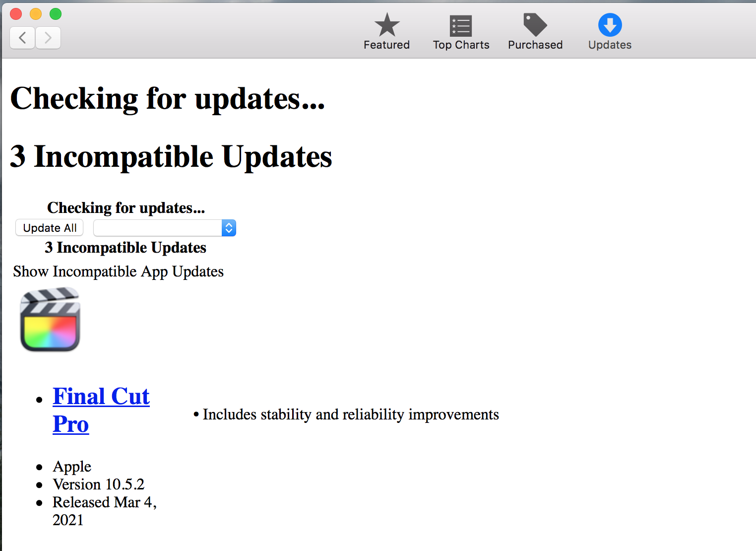756x551 pixels.
Task: Click the 'Apple' developer name
Action: pos(72,467)
